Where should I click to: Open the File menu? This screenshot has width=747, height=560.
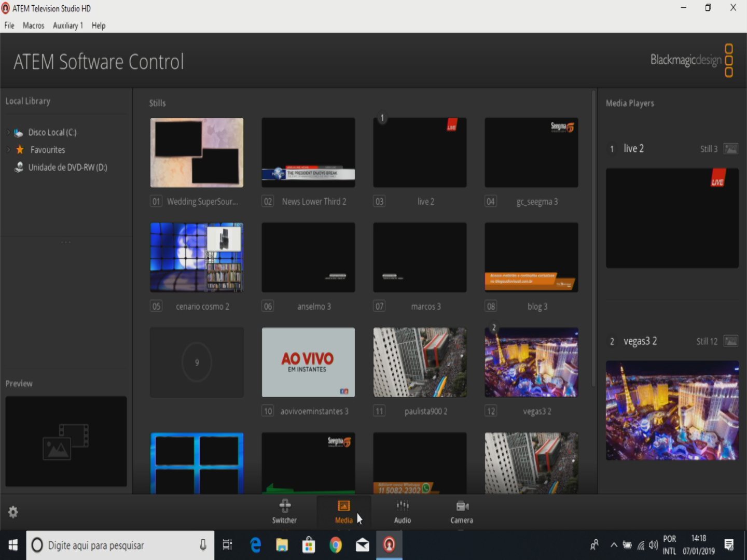click(x=9, y=25)
